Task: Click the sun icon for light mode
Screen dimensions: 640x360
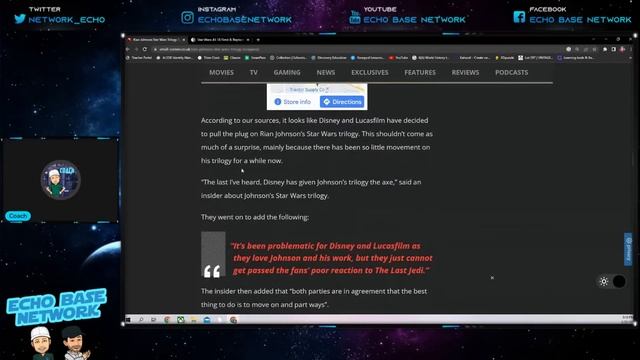Action: click(604, 281)
